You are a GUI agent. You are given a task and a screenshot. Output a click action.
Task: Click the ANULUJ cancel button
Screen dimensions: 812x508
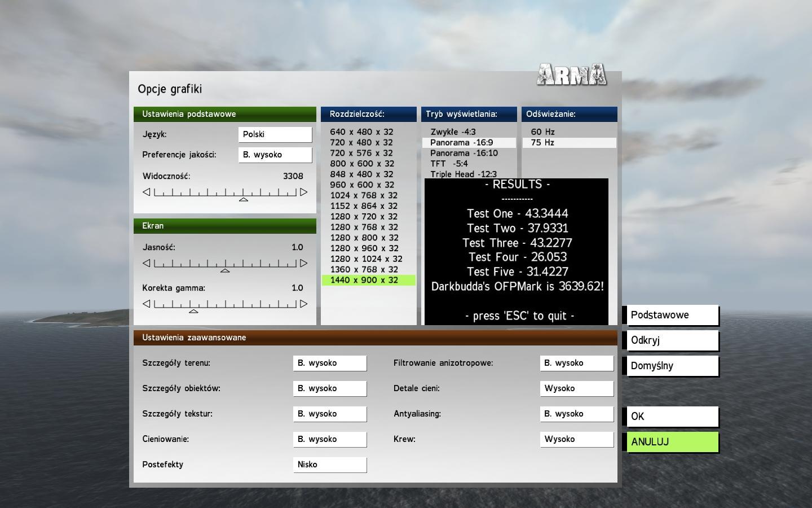pyautogui.click(x=672, y=442)
